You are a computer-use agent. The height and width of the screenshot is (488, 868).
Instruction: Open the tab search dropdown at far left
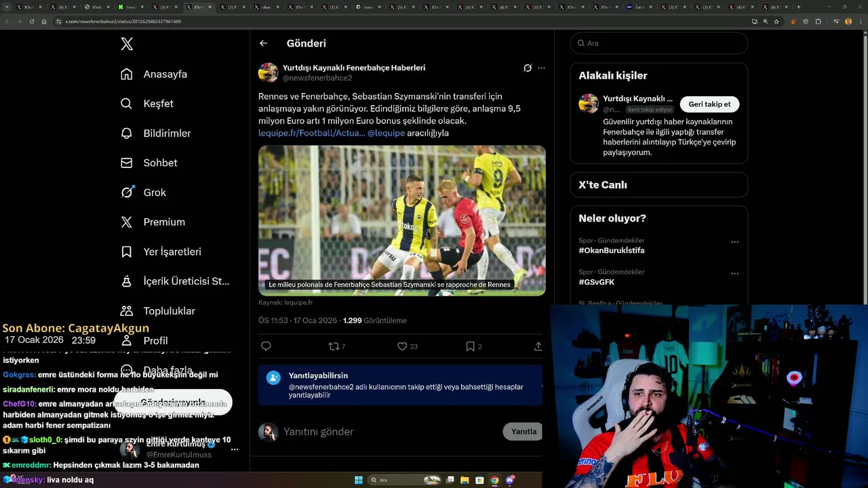tap(7, 7)
